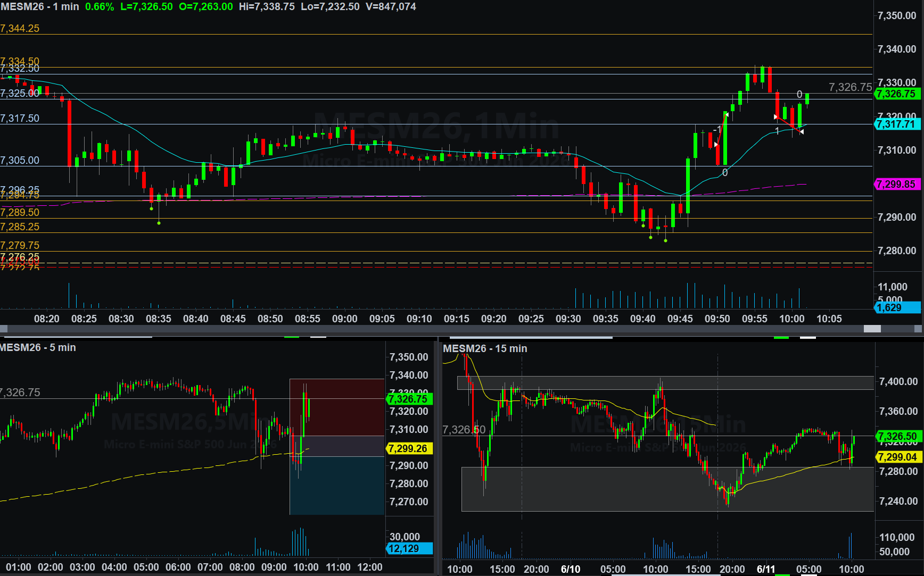Click the Lo=7,232.50 low readout
The width and height of the screenshot is (924, 576).
coord(330,7)
